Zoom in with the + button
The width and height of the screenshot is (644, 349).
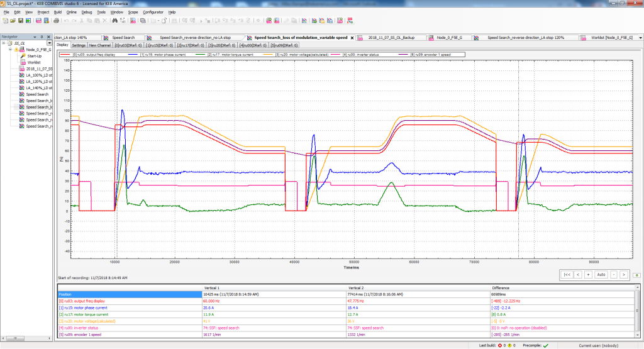tap(588, 275)
